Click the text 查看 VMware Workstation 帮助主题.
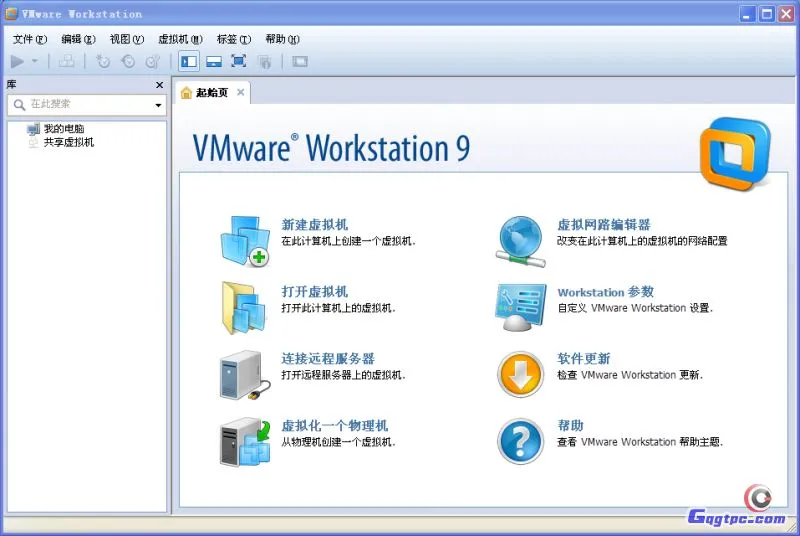Viewport: 800px width, 536px height. point(640,442)
